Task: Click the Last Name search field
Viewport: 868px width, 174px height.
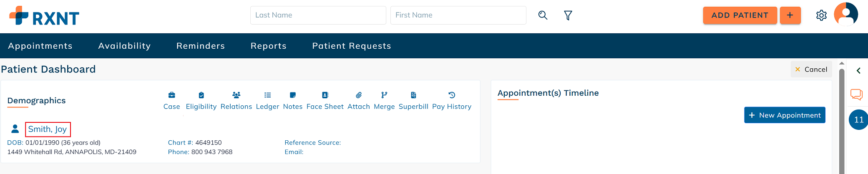Action: coord(318,15)
